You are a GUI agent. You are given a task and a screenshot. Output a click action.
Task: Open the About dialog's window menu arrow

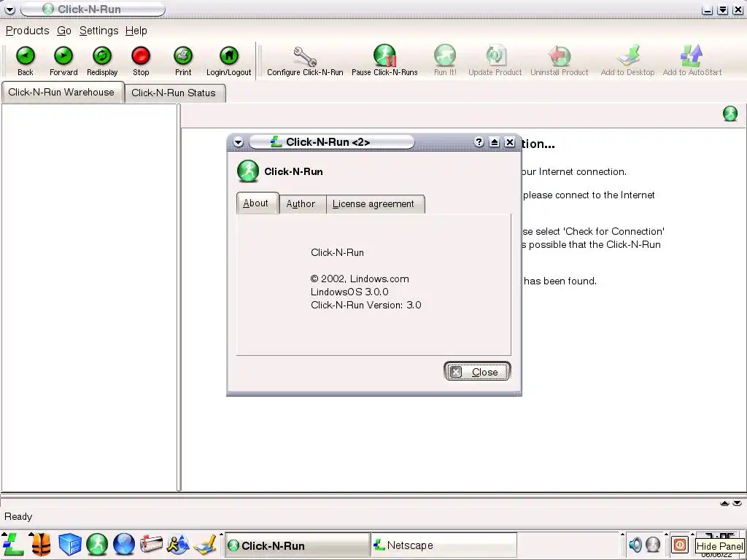[239, 142]
